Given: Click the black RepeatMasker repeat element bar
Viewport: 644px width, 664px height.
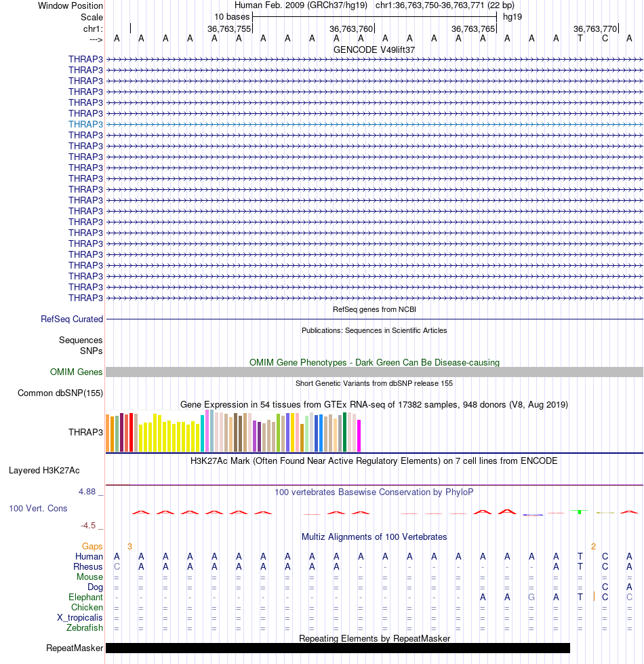Looking at the screenshot, I should point(338,648).
